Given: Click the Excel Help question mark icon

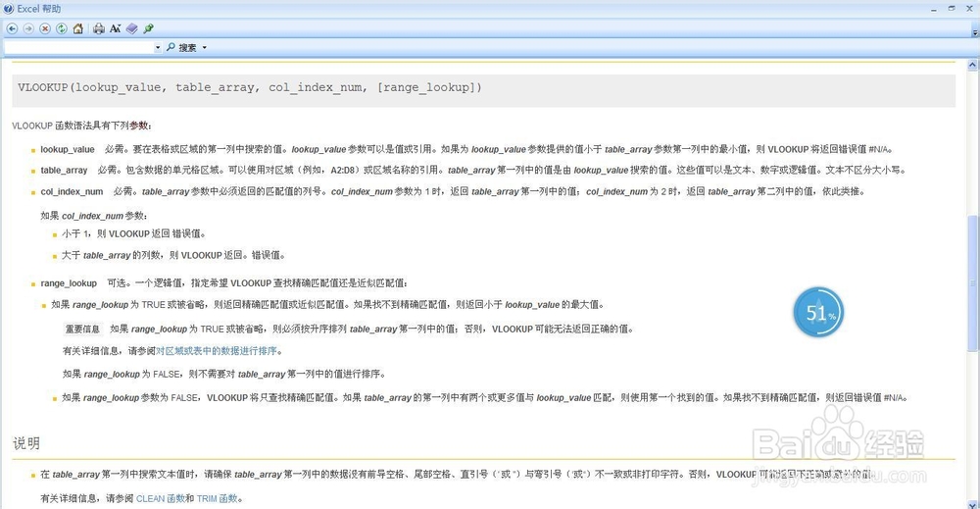Looking at the screenshot, I should 8,9.
